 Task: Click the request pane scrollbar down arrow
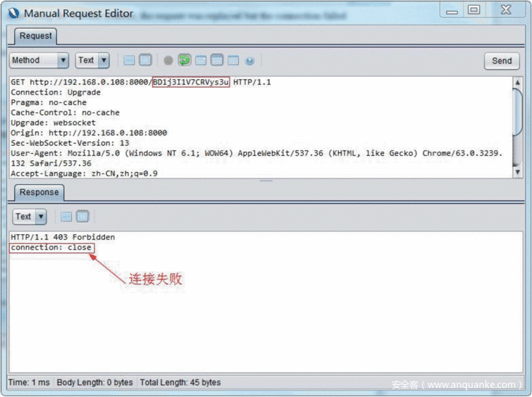518,172
